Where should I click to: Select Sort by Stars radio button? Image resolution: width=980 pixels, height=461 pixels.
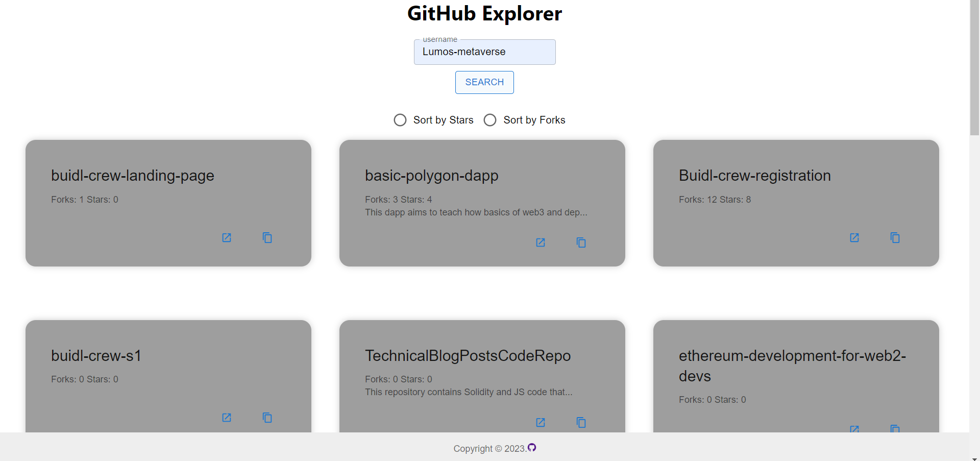pyautogui.click(x=400, y=120)
